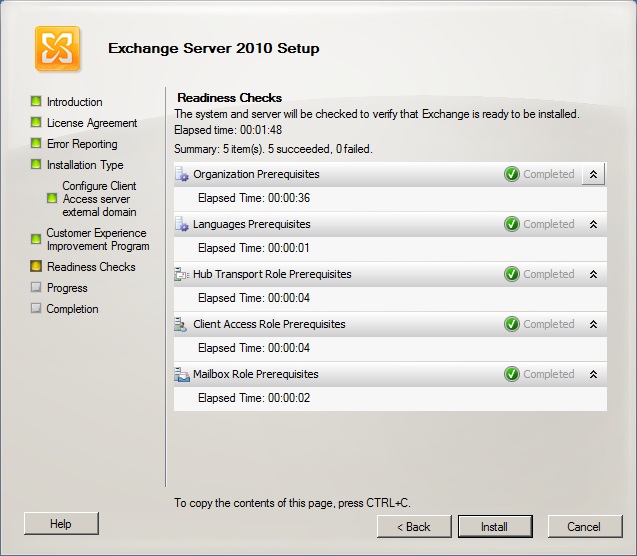The width and height of the screenshot is (637, 556).
Task: Select the Error Reporting step label
Action: pyautogui.click(x=82, y=144)
